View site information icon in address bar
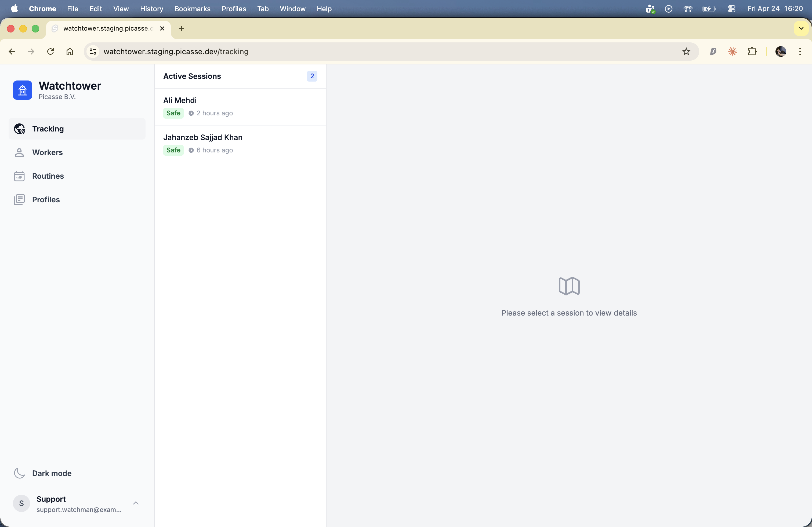This screenshot has height=527, width=812. 93,52
